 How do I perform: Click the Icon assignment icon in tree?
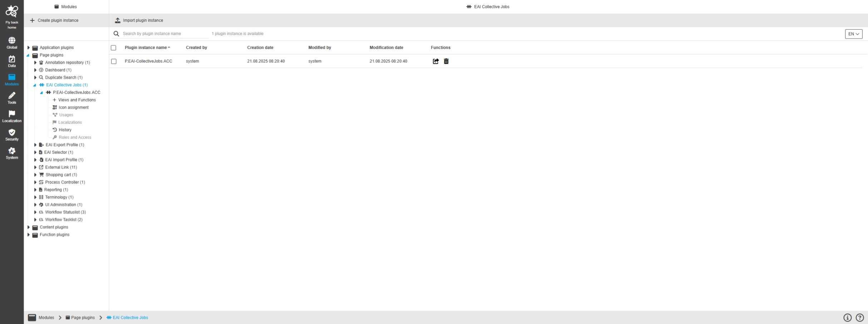[x=55, y=107]
